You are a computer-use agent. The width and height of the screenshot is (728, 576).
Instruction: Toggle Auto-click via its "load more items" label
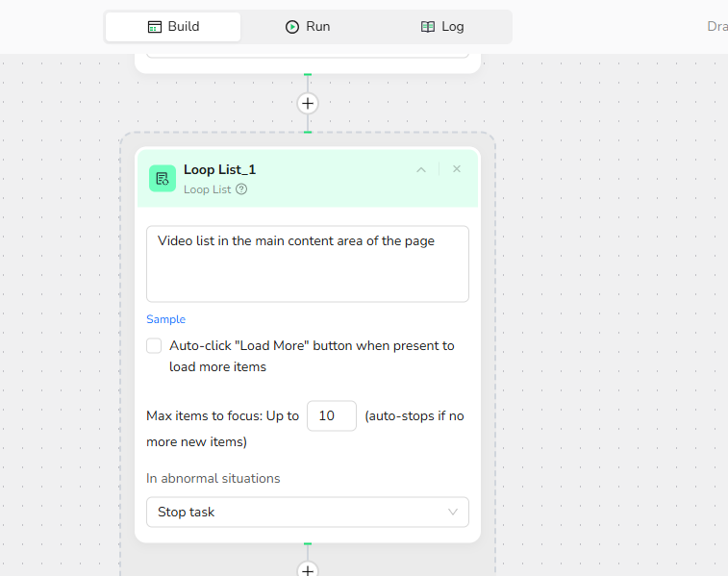(217, 366)
